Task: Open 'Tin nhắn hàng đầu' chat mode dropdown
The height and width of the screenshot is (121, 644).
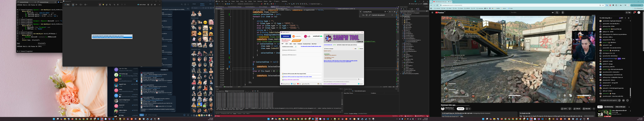Action: click(x=606, y=18)
